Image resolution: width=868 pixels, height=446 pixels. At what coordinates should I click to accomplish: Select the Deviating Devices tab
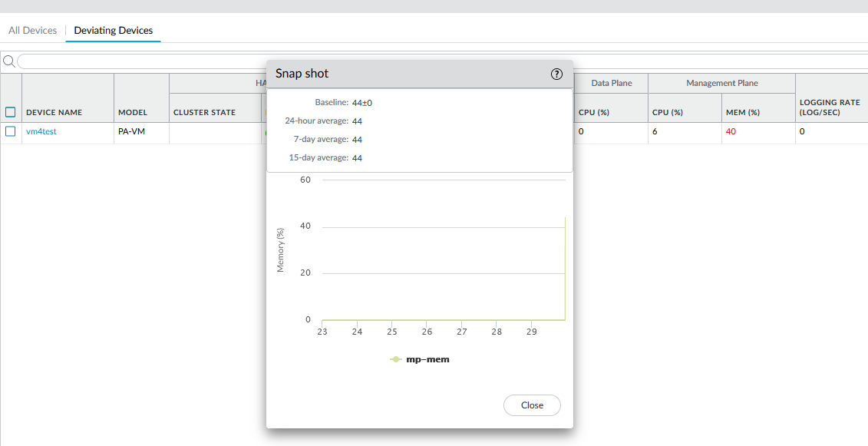[x=114, y=31]
